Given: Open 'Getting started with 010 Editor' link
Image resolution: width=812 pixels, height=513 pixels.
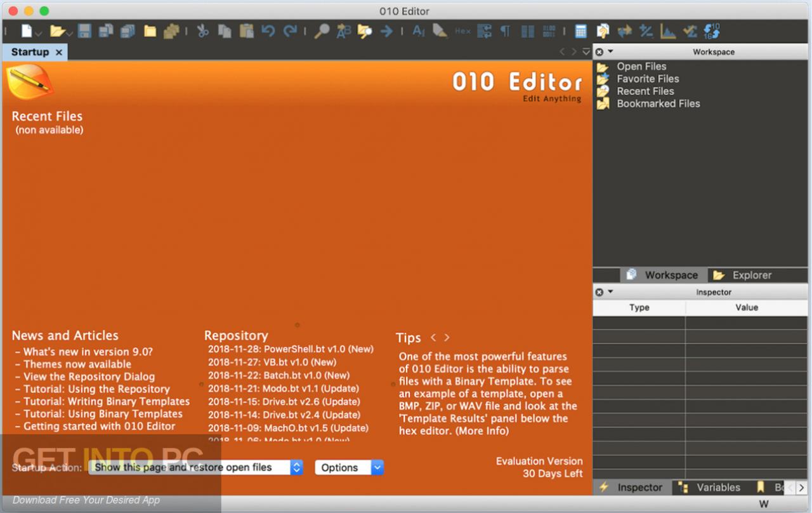Looking at the screenshot, I should (x=100, y=427).
